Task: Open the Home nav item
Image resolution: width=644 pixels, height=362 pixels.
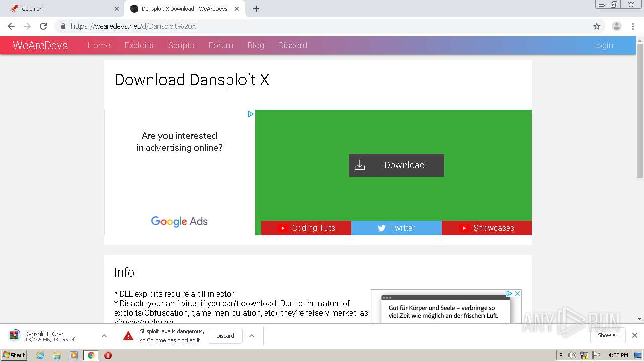Action: [99, 45]
